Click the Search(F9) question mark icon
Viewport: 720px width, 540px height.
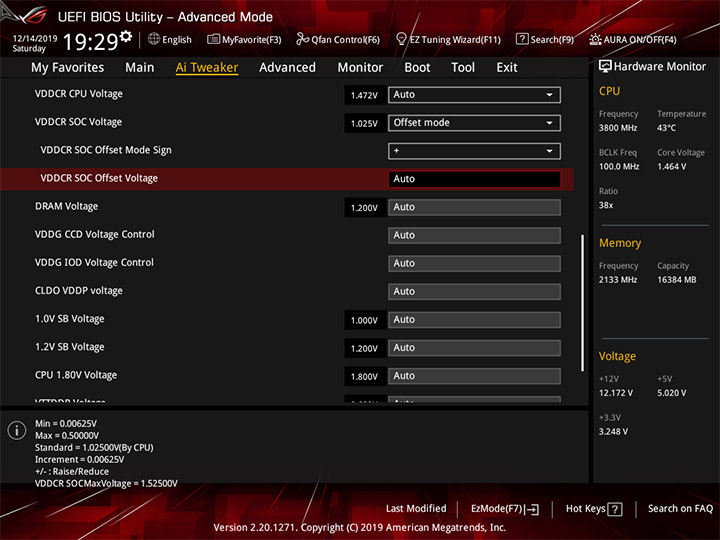[522, 39]
